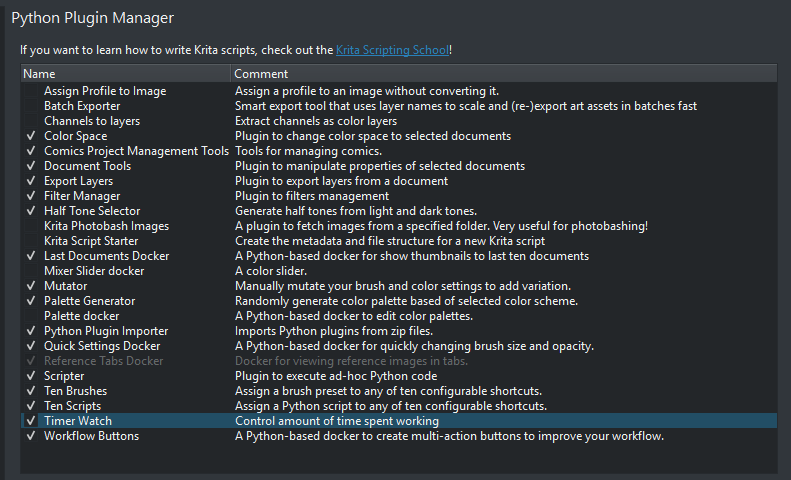Click comment 'Plugin to filters management'
Viewport: 791px width, 480px height.
click(x=312, y=196)
